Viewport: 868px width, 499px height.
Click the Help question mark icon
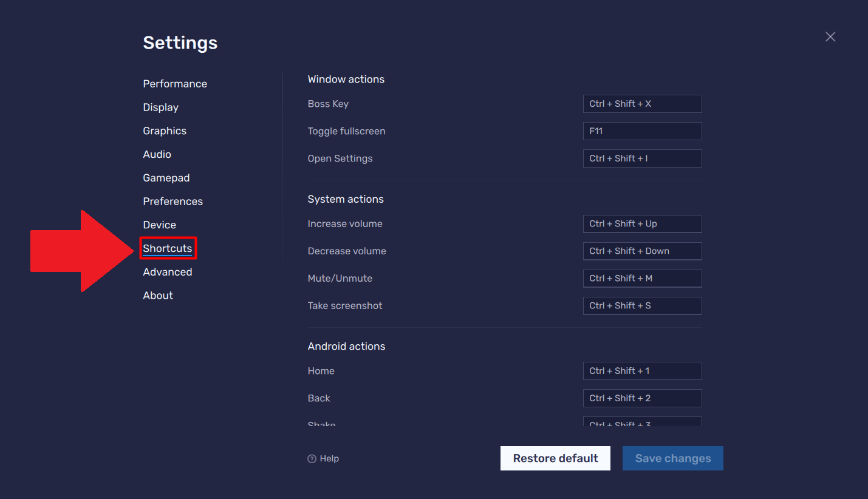coord(312,459)
